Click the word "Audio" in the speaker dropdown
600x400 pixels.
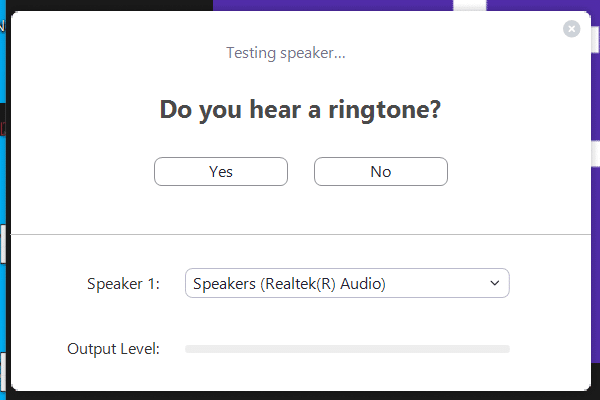click(x=363, y=284)
